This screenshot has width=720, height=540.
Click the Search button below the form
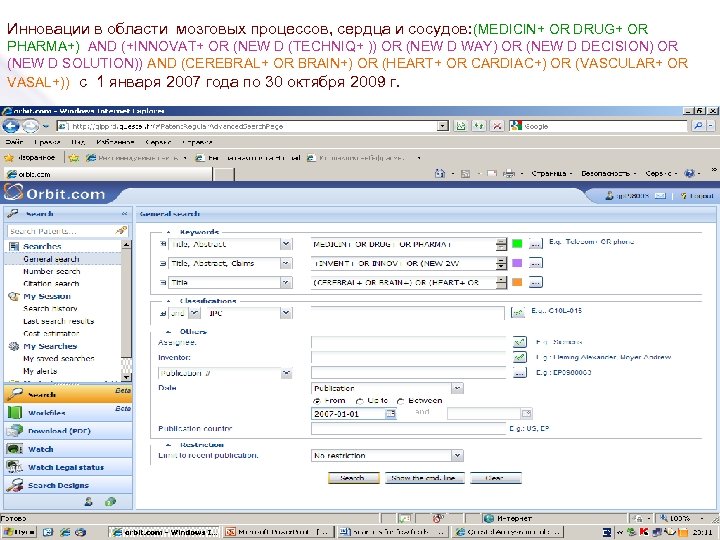354,478
